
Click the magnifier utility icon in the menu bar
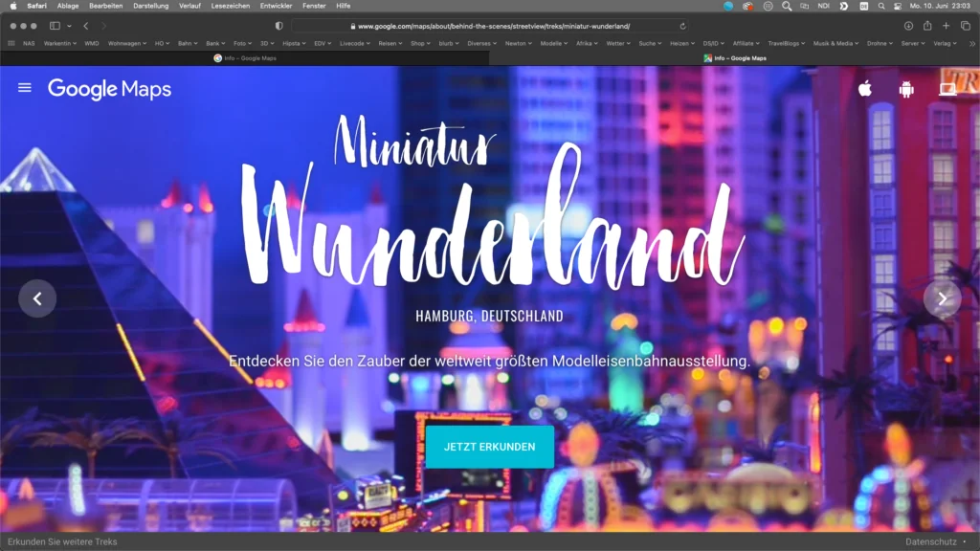pos(787,6)
